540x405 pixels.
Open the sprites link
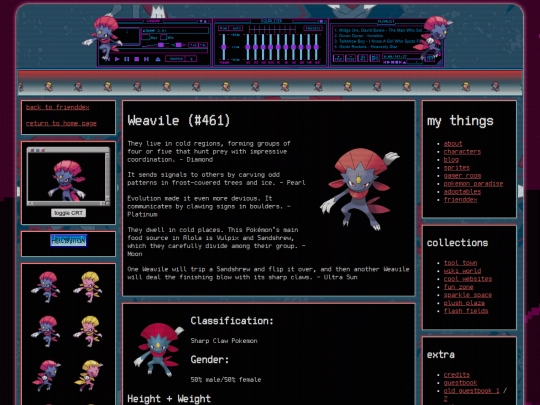tap(457, 168)
